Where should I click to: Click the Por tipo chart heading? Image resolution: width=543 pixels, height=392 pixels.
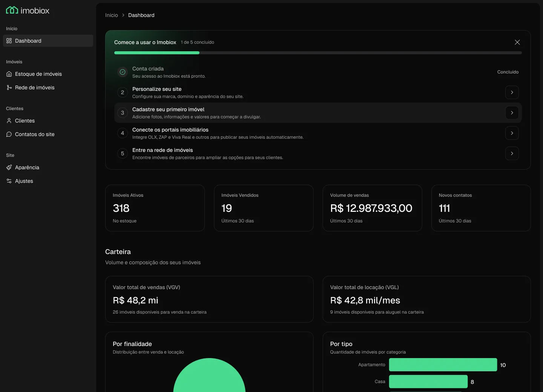341,344
